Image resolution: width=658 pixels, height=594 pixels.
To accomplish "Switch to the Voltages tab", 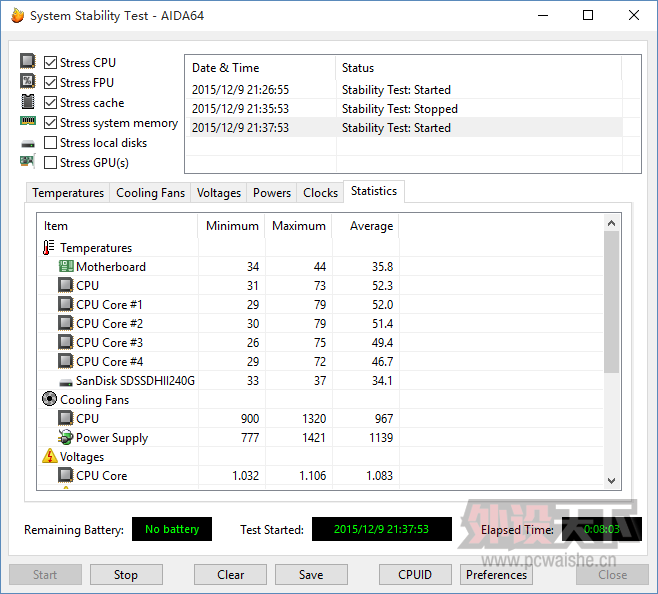I will click(x=219, y=193).
